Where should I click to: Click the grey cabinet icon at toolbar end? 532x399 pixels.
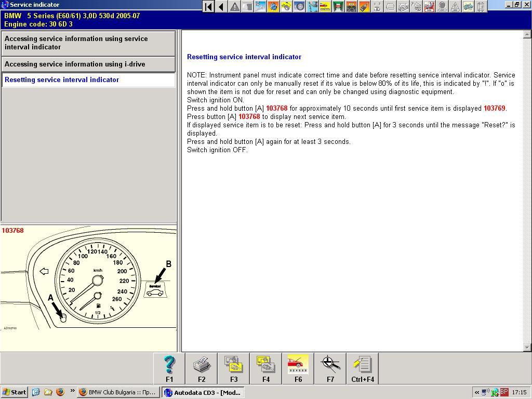[x=481, y=6]
